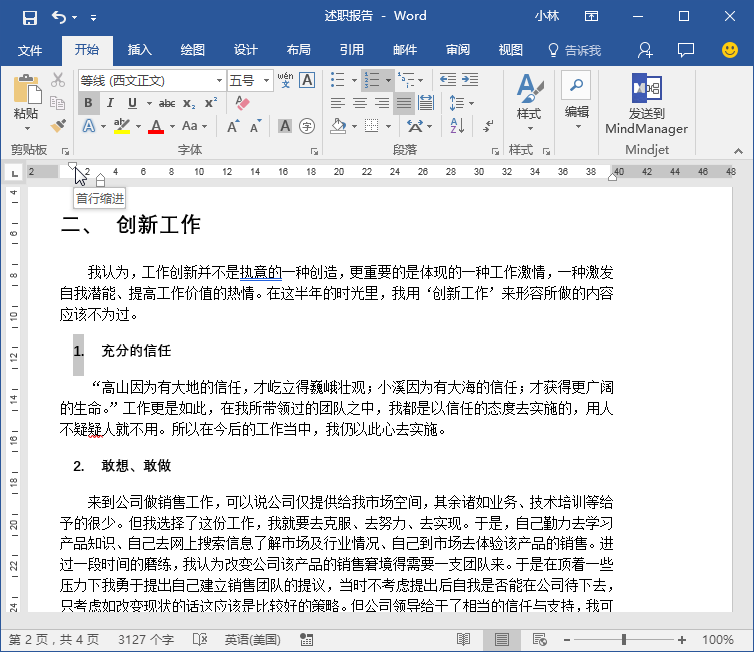Open the 审阅 ribbon tab
This screenshot has height=652, width=754.
coord(457,50)
